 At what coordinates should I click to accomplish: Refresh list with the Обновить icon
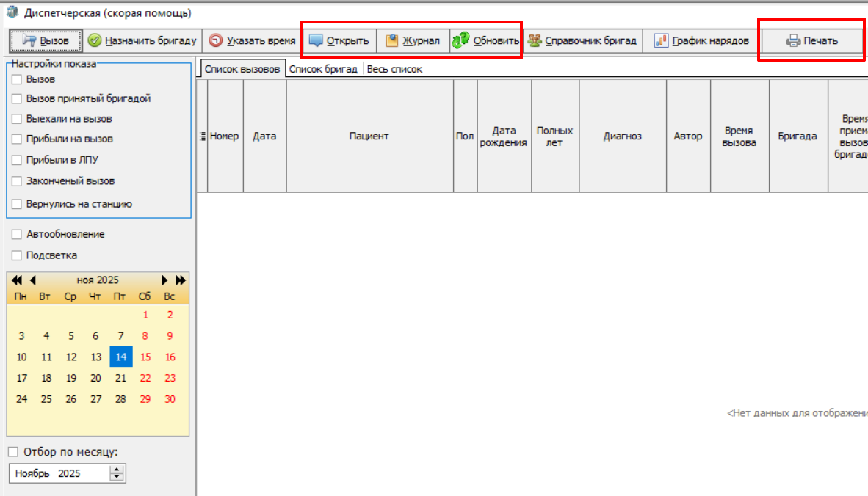point(460,40)
